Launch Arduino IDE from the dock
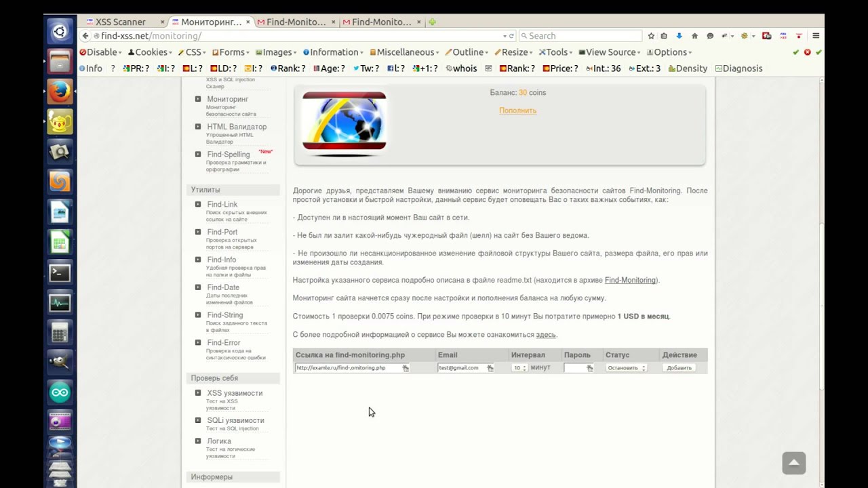868x488 pixels. coord(60,392)
